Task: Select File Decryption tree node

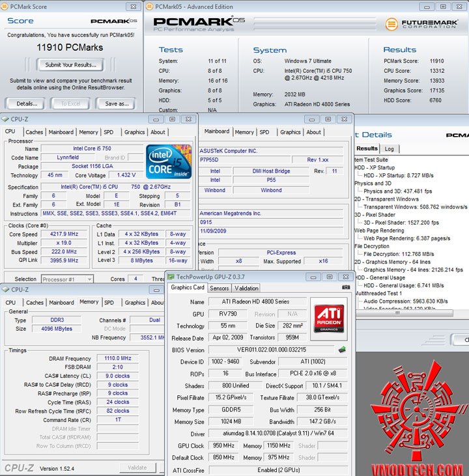Action: pyautogui.click(x=372, y=246)
